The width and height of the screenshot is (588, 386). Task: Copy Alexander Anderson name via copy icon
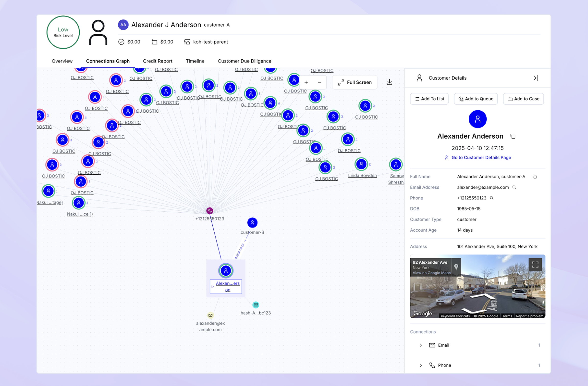(513, 136)
